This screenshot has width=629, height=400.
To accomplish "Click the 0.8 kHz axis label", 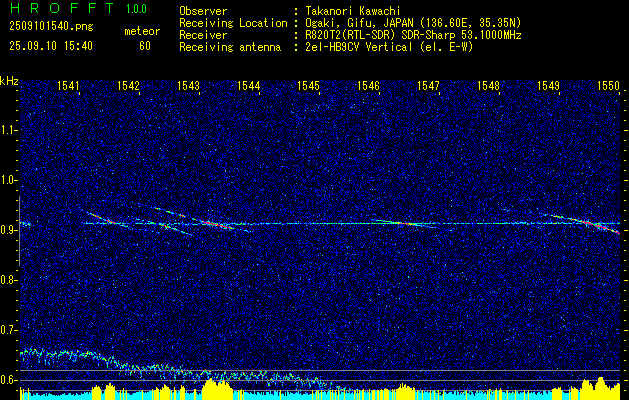I will click(8, 280).
